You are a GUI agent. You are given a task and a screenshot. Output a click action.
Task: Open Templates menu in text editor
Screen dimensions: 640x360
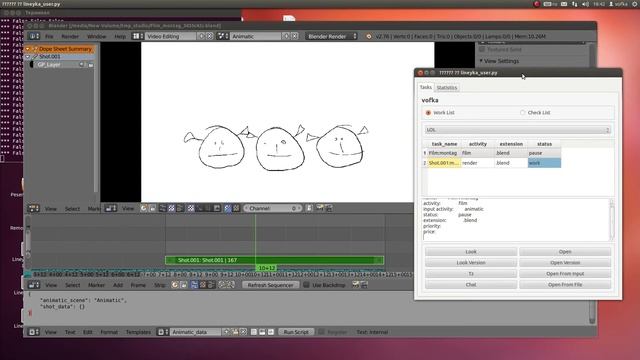click(138, 332)
